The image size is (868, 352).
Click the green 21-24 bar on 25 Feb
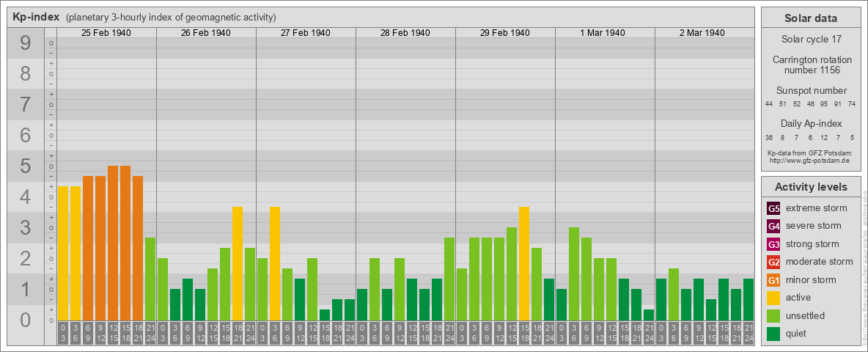click(150, 279)
